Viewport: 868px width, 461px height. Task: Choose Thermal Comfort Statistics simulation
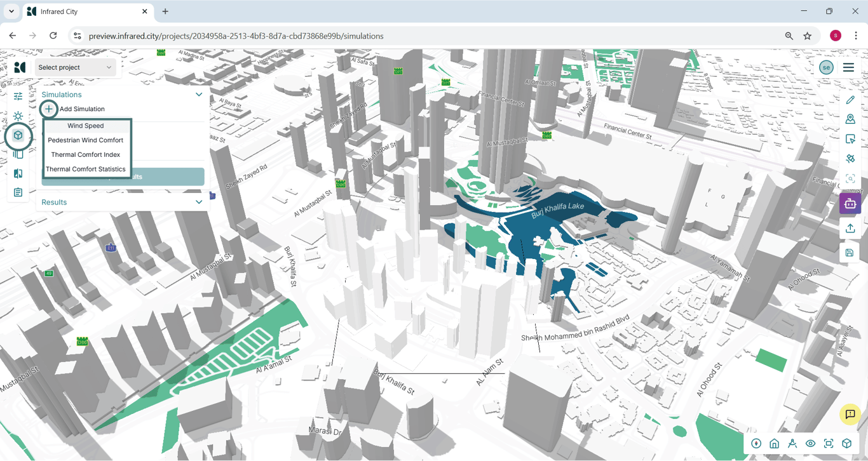coord(86,170)
